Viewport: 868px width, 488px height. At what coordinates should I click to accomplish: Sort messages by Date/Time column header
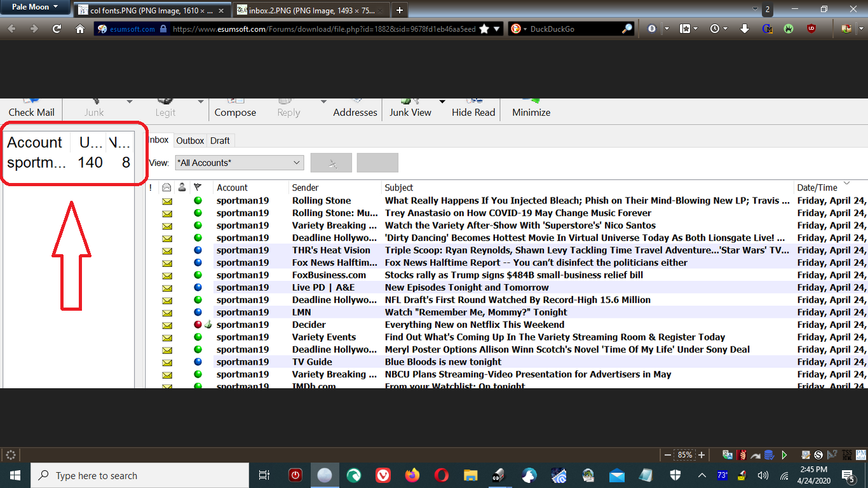[x=831, y=187]
